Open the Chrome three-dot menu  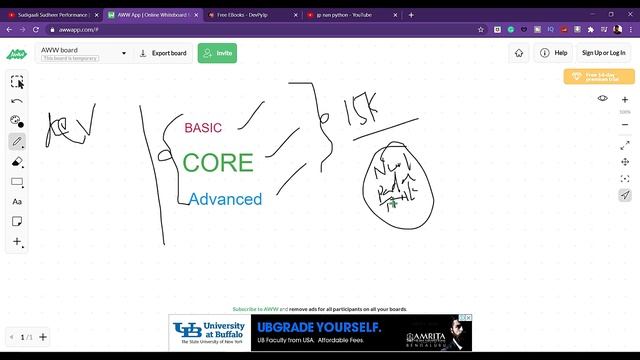631,29
